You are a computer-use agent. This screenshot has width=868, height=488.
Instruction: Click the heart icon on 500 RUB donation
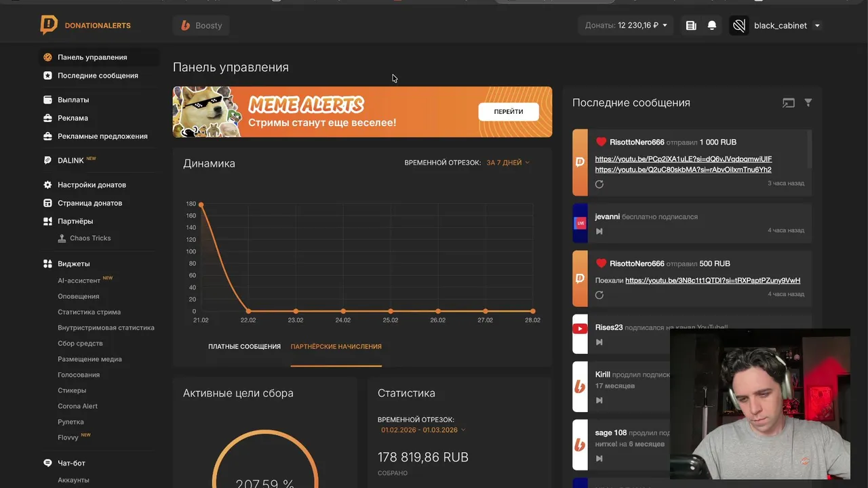(x=601, y=264)
